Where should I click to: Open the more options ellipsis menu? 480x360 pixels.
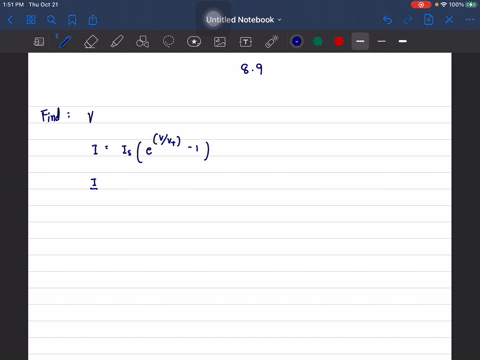click(470, 20)
